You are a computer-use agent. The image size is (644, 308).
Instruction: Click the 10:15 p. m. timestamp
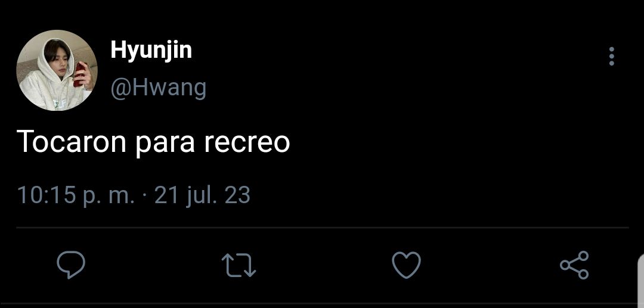76,195
